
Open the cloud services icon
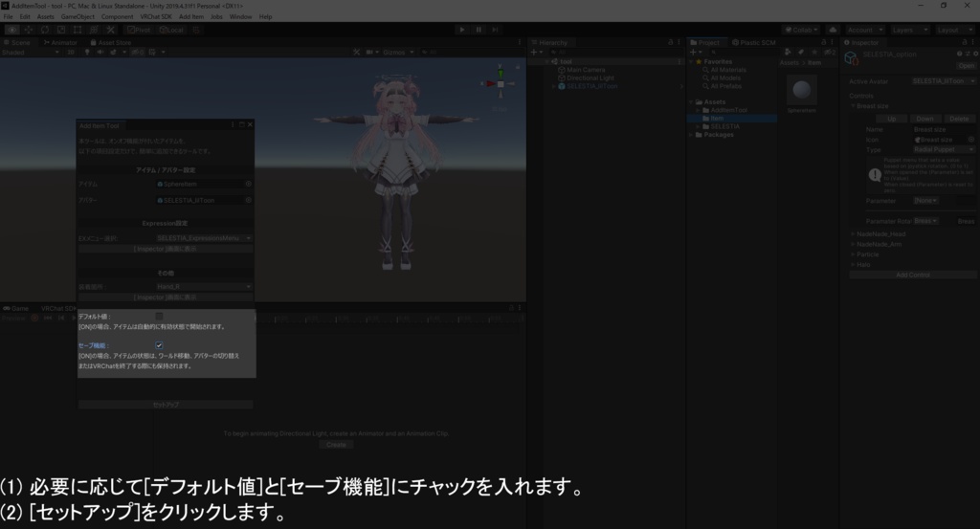tap(833, 30)
